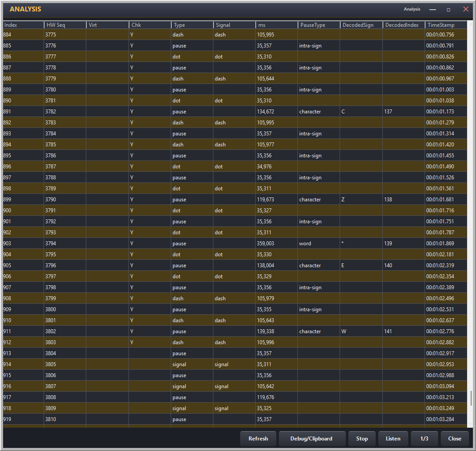Maximize the Analysis window

448,9
